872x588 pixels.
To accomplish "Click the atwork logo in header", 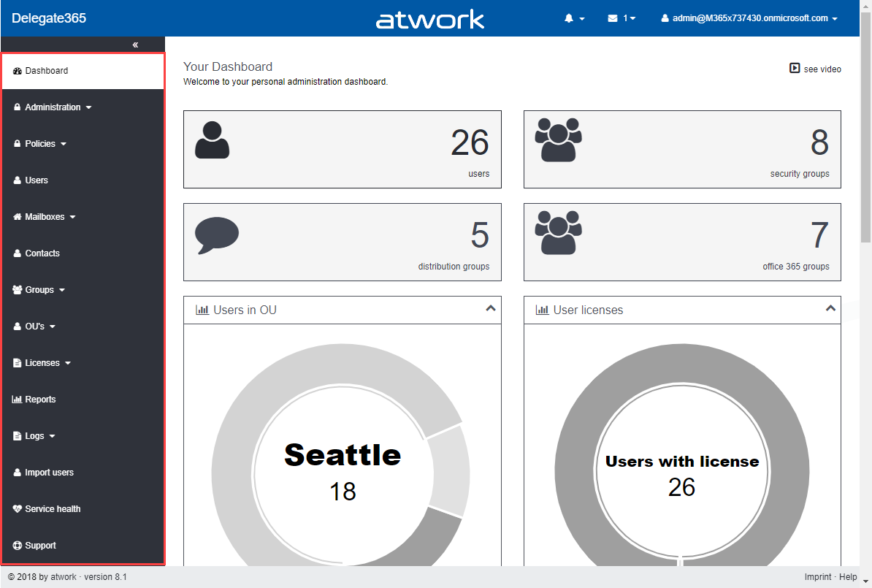I will [430, 20].
